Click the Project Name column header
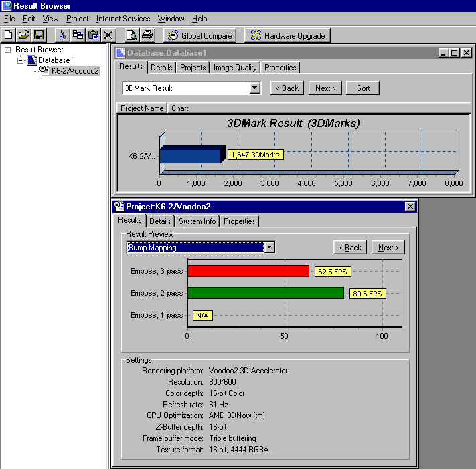476x469 pixels. pyautogui.click(x=142, y=108)
